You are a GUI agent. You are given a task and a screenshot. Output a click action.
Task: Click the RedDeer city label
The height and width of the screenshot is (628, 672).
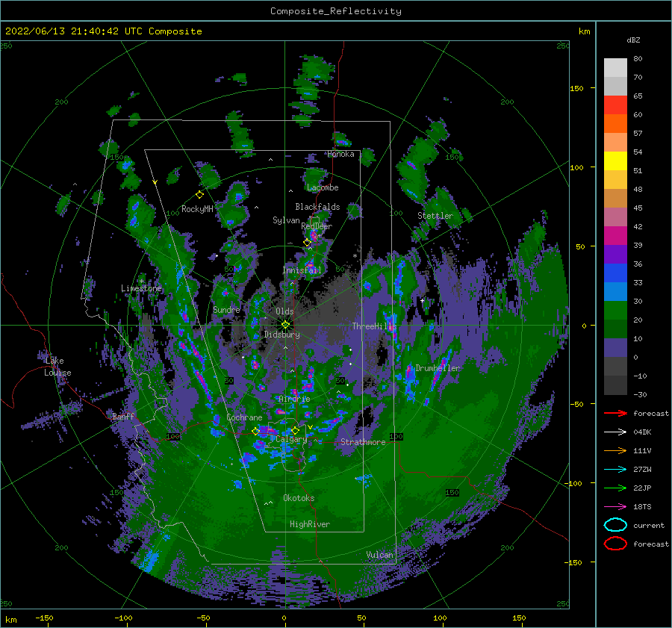(x=317, y=226)
